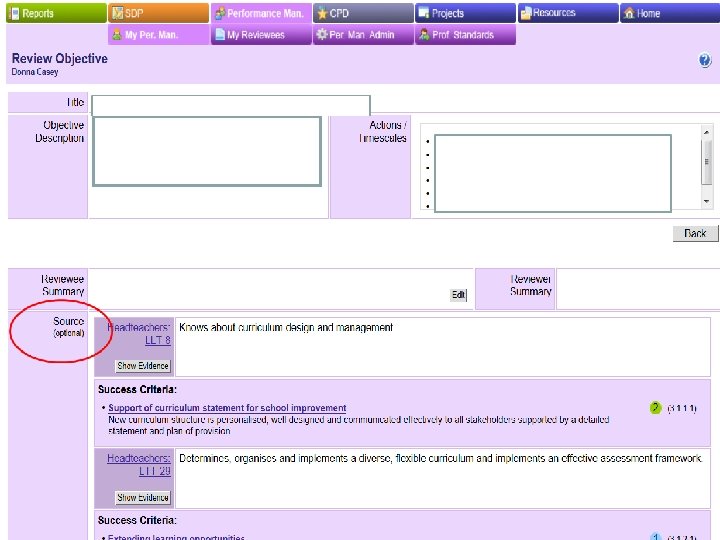Open the Headteachers: LLT 29 link
This screenshot has height=540, width=720.
point(139,465)
